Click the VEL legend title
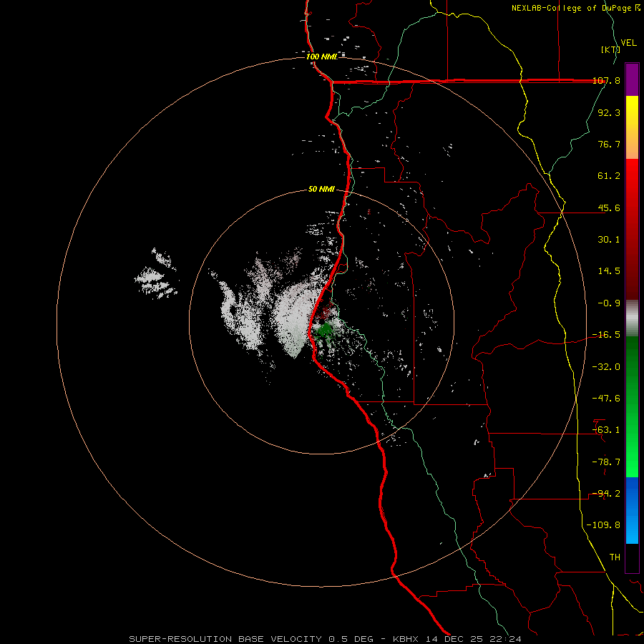The height and width of the screenshot is (644, 644). click(x=628, y=43)
